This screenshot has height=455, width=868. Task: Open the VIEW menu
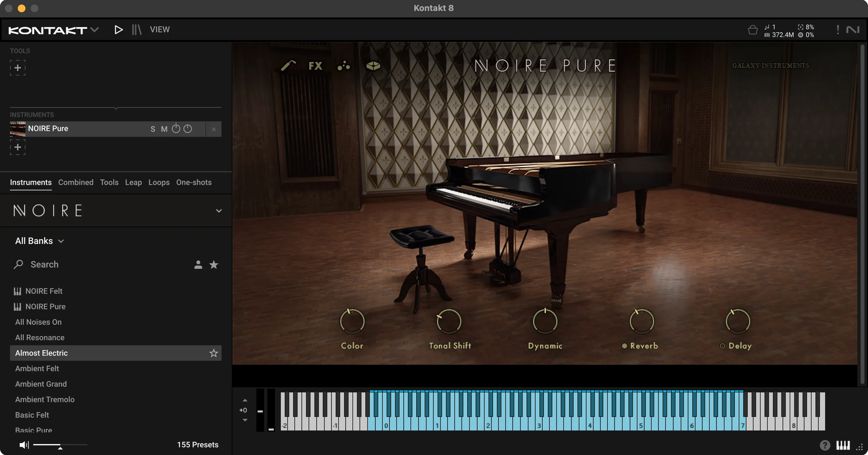[x=160, y=30]
